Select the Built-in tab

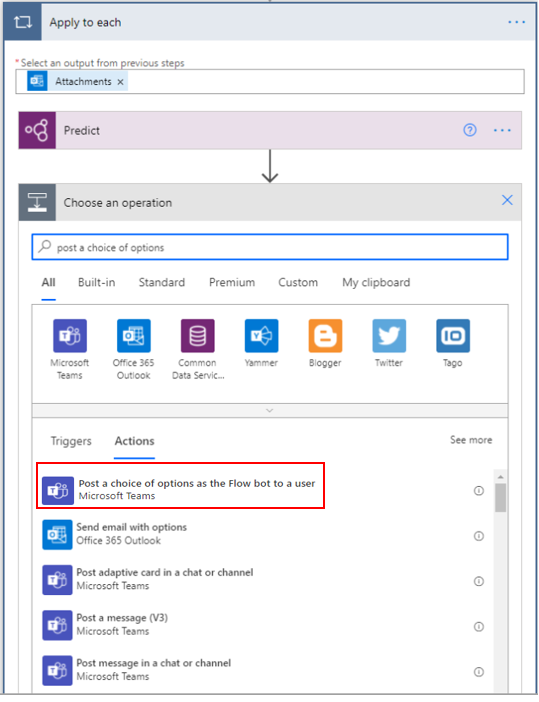(96, 283)
